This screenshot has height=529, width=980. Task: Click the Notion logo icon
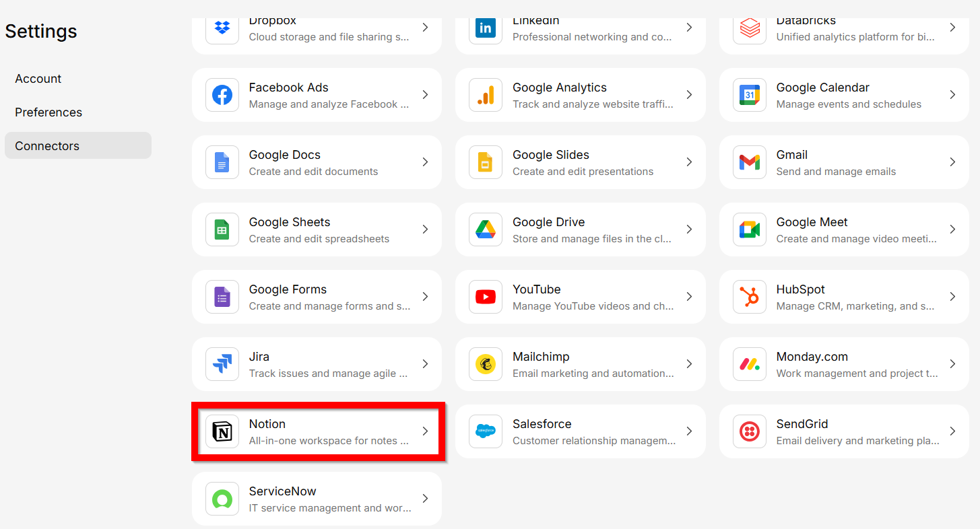[x=222, y=431]
